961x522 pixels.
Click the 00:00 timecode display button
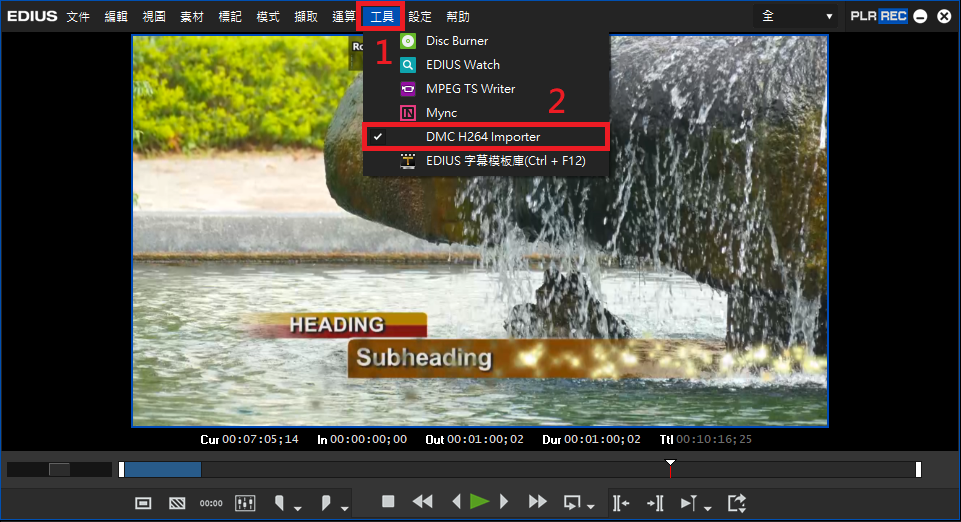[211, 503]
